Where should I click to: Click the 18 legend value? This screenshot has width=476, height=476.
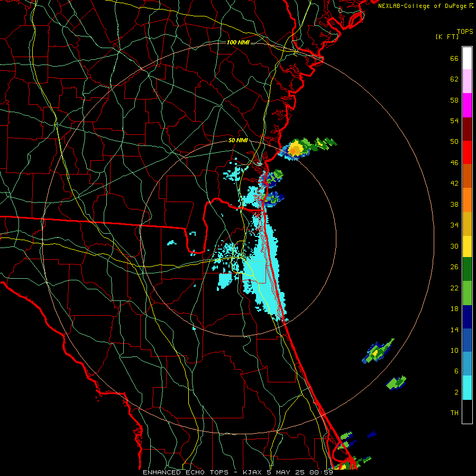454,309
